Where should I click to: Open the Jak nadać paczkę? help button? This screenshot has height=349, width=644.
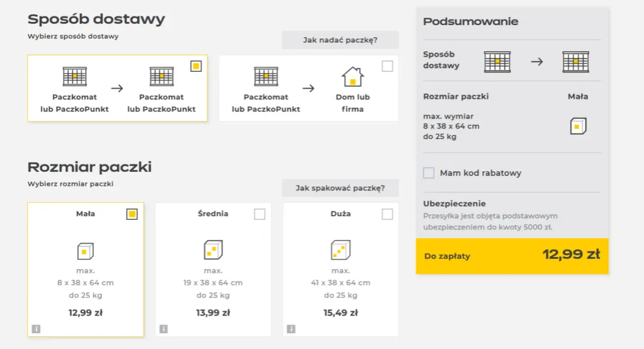(x=340, y=40)
